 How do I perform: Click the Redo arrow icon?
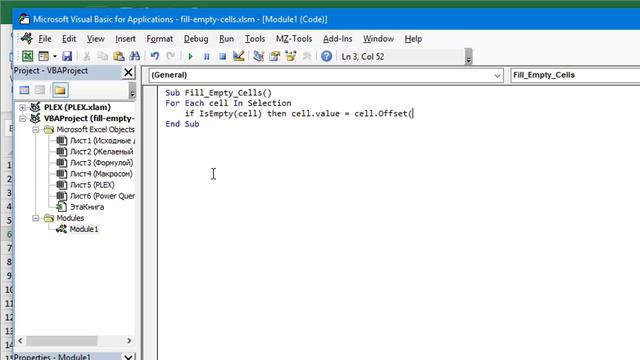click(171, 56)
